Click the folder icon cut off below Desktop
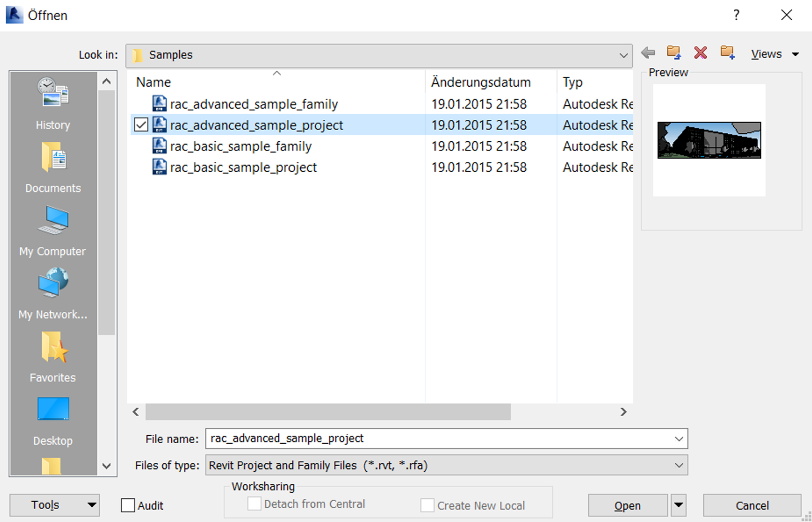The height and width of the screenshot is (522, 812). 52,466
